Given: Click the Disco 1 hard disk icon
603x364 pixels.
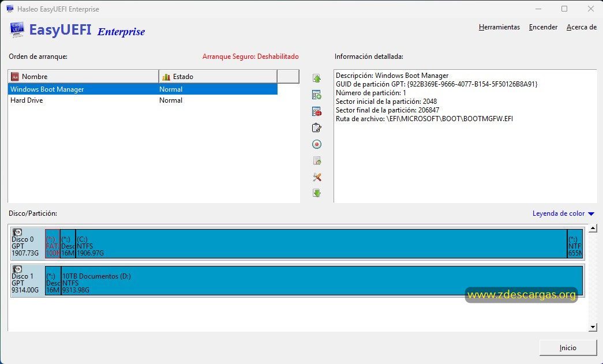Looking at the screenshot, I should point(17,269).
